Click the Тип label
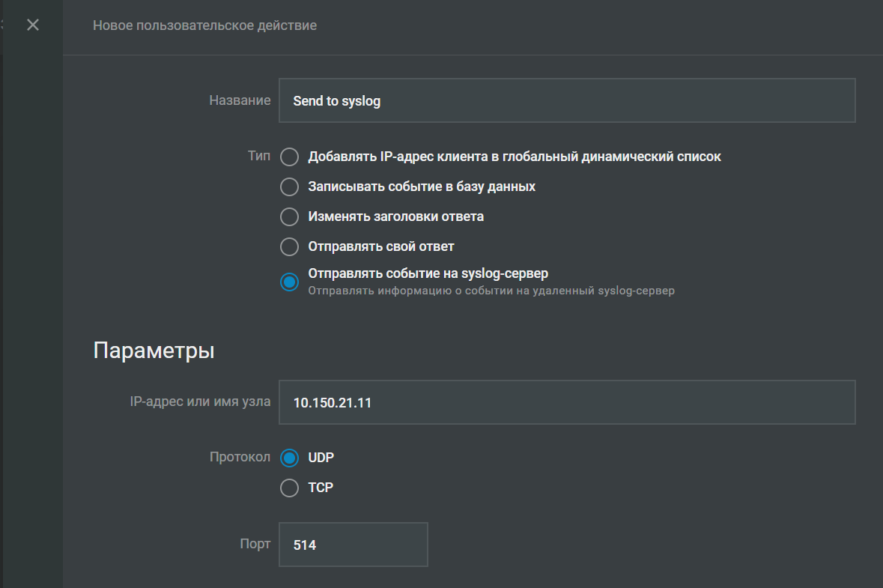The width and height of the screenshot is (883, 588). pos(258,156)
